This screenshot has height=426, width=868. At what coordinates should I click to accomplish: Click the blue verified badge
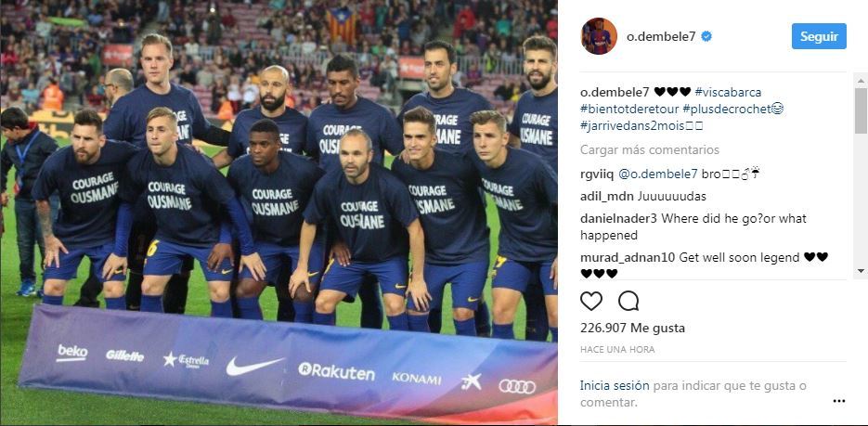[706, 36]
